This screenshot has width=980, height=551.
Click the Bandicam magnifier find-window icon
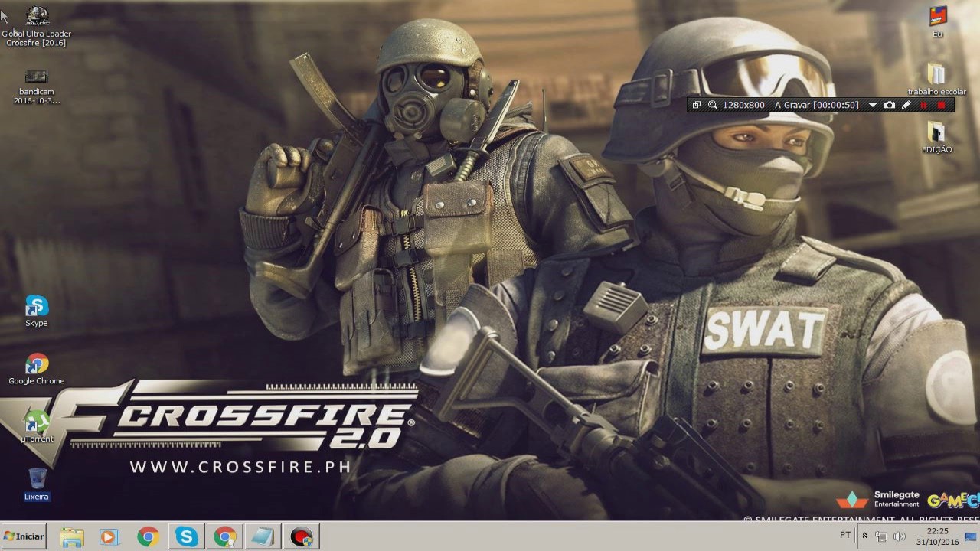pyautogui.click(x=713, y=105)
